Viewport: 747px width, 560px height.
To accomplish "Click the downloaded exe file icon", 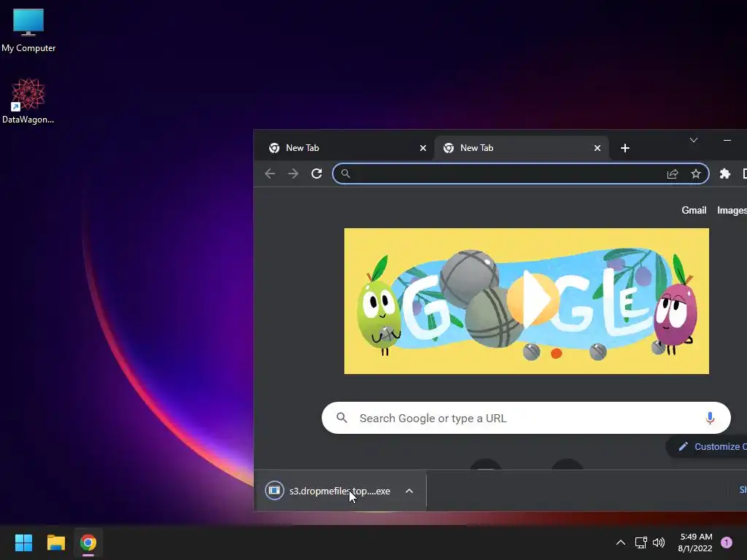I will [274, 491].
